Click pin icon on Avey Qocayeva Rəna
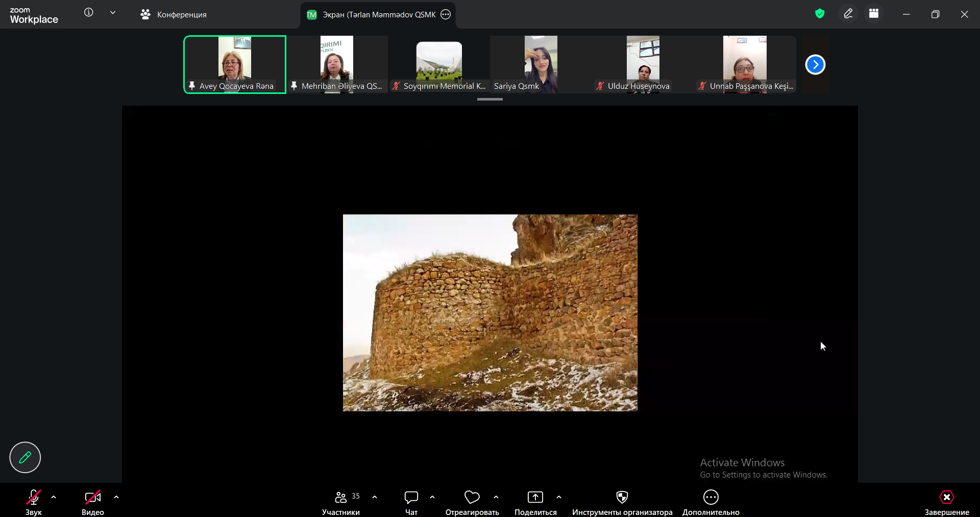980x517 pixels. 192,86
